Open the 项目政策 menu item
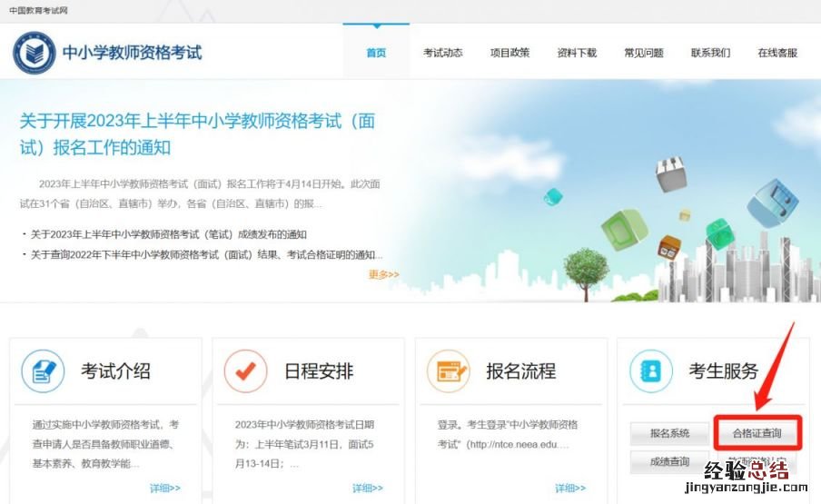This screenshot has width=821, height=504. coord(510,53)
